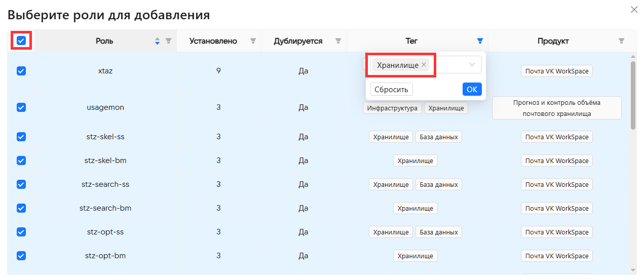
Task: Select the stz-skel-bm role name
Action: (105, 161)
